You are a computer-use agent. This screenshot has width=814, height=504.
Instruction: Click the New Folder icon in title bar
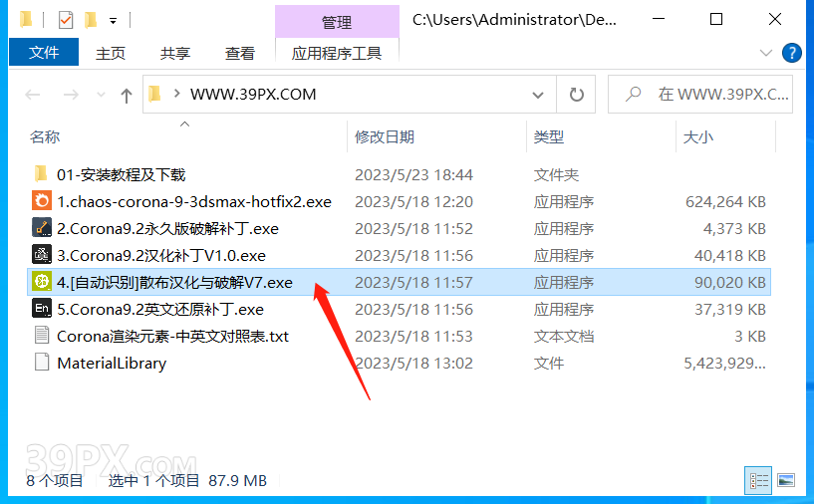[91, 20]
